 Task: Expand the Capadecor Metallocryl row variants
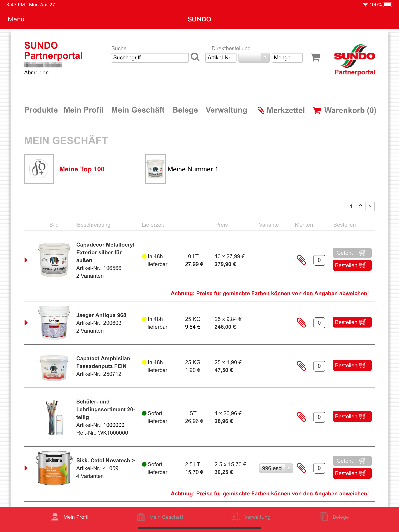[x=26, y=260]
